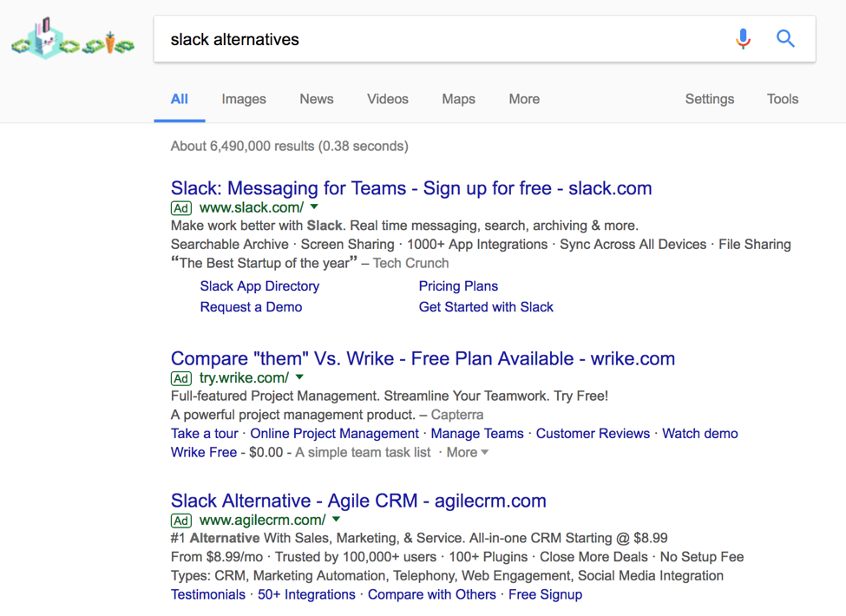Open search Tools

pyautogui.click(x=783, y=99)
